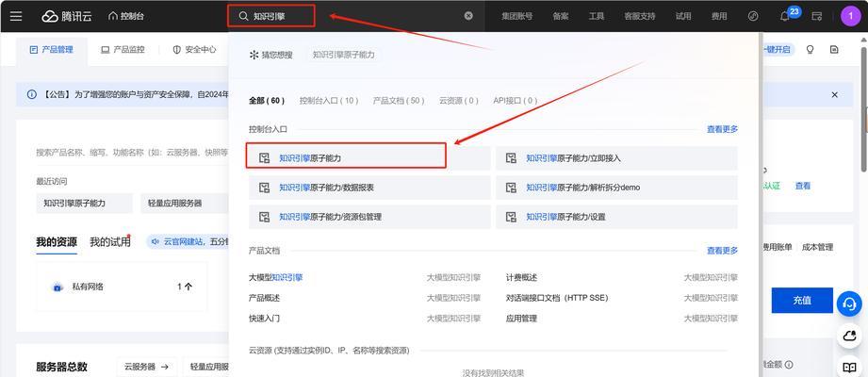The height and width of the screenshot is (377, 868).
Task: Clear the search box text
Action: 468,16
